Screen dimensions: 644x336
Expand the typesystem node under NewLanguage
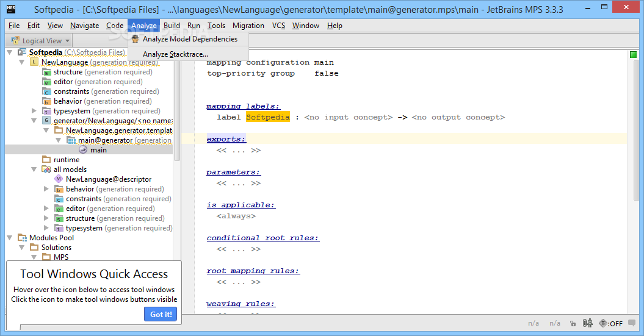click(x=34, y=111)
